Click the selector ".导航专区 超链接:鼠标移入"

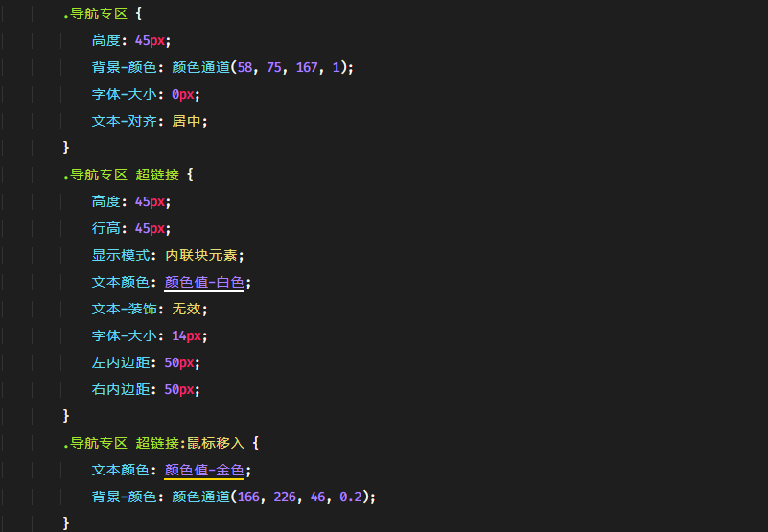pyautogui.click(x=153, y=443)
